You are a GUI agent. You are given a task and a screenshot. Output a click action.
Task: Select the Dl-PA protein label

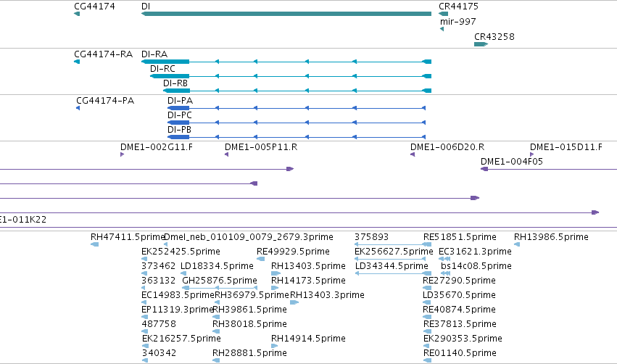[181, 101]
